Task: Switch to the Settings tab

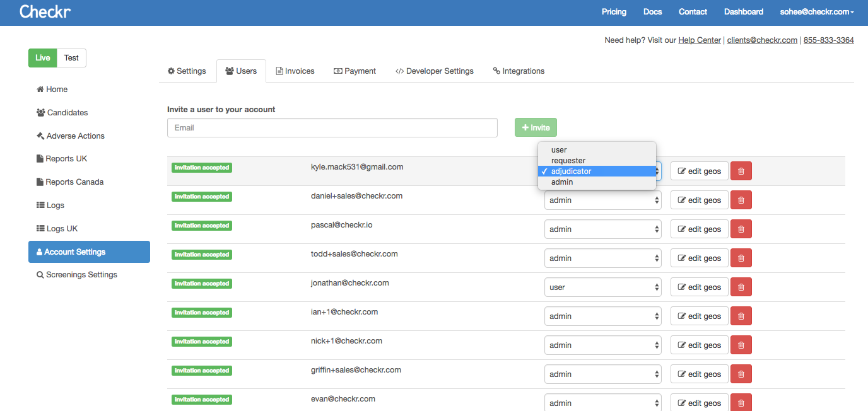Action: (187, 71)
